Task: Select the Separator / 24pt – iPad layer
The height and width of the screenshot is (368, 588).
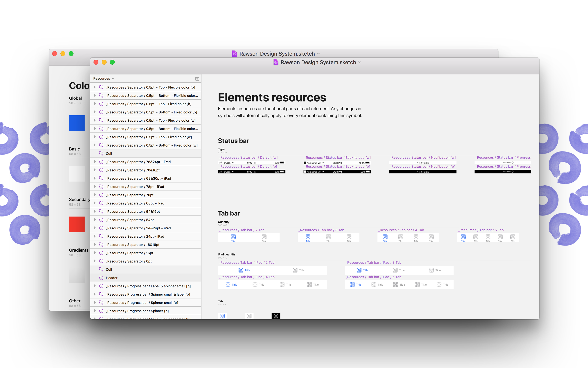Action: (x=146, y=236)
